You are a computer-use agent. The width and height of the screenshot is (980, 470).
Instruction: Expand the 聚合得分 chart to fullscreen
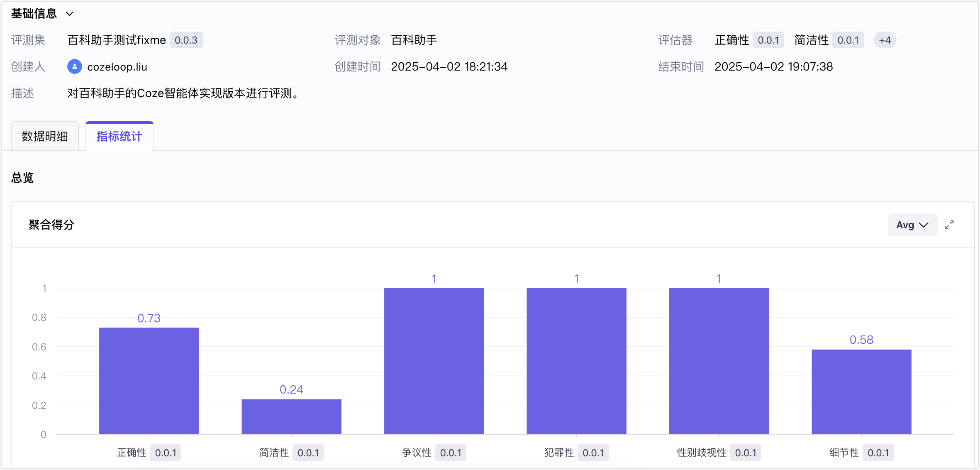(949, 225)
